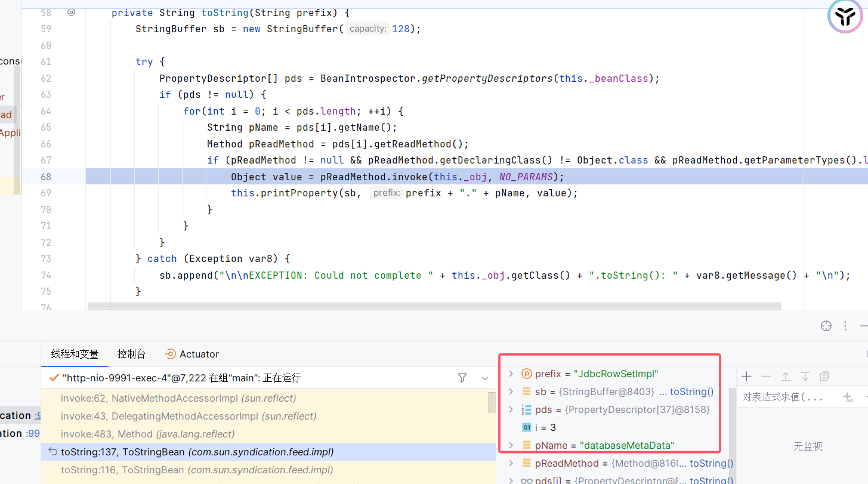The image size is (868, 484).
Task: Click the editor's horizontal scrollbar
Action: point(434,306)
